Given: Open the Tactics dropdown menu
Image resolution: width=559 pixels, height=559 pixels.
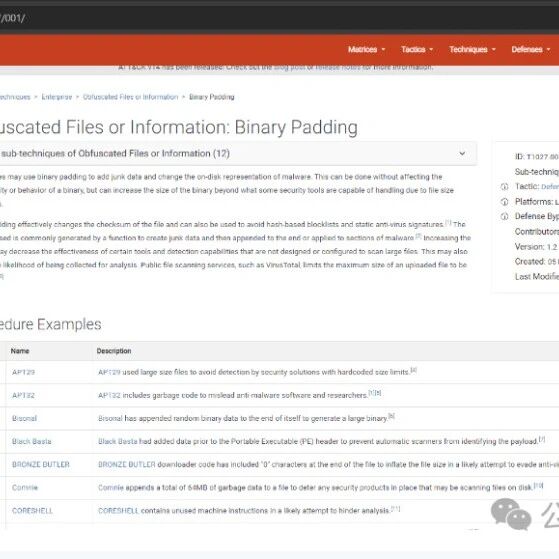Looking at the screenshot, I should [x=417, y=50].
